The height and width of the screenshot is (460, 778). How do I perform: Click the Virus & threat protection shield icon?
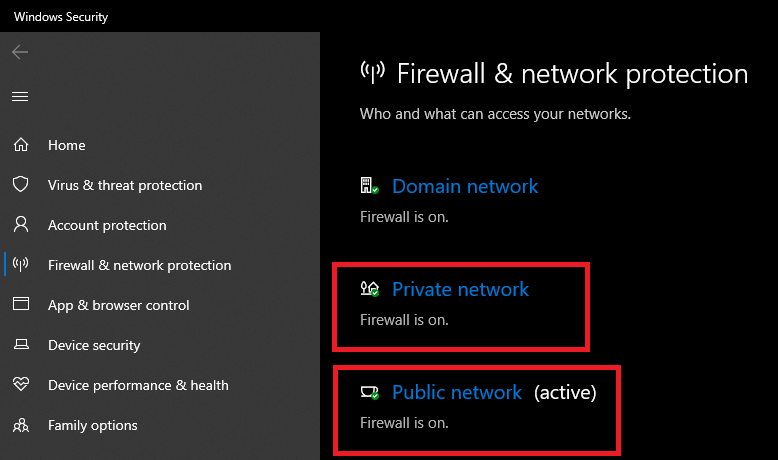point(20,185)
